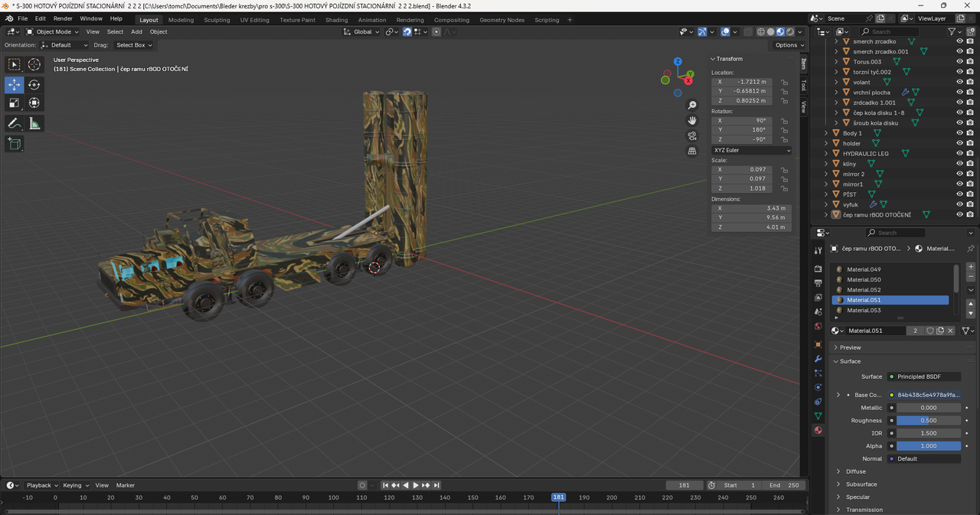980x515 pixels.
Task: Click the viewport zoom magnifier icon
Action: (x=692, y=105)
